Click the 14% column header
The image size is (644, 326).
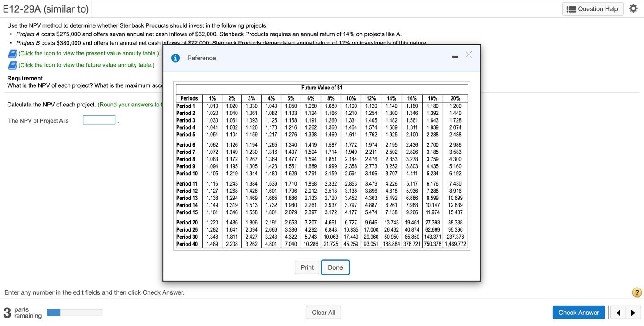[391, 98]
